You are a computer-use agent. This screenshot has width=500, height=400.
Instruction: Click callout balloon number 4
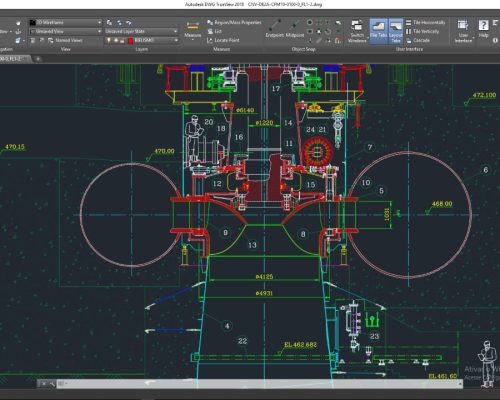pos(227,326)
